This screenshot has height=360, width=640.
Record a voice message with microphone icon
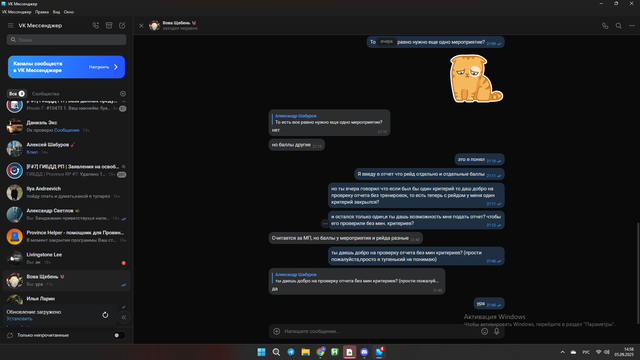coord(496,331)
